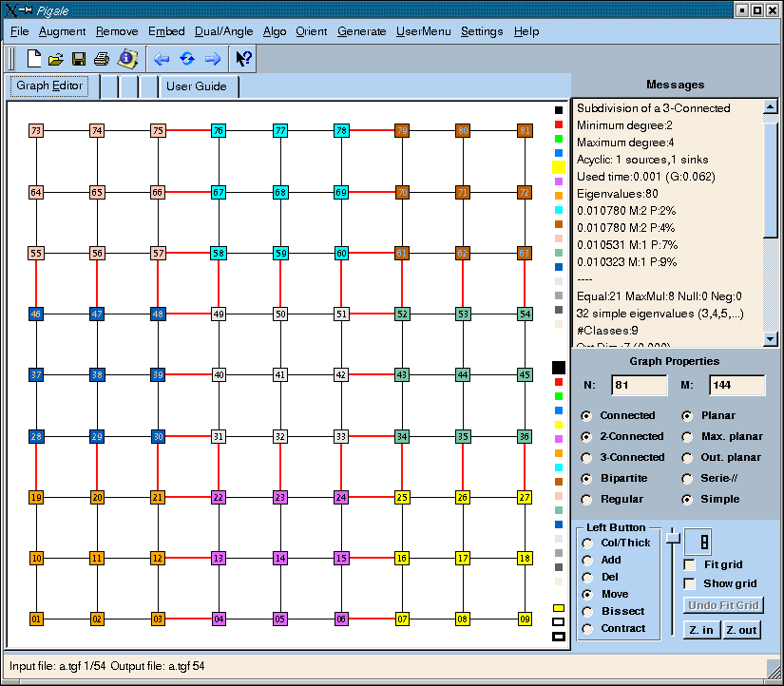
Task: Open the Augment menu
Action: coord(62,31)
